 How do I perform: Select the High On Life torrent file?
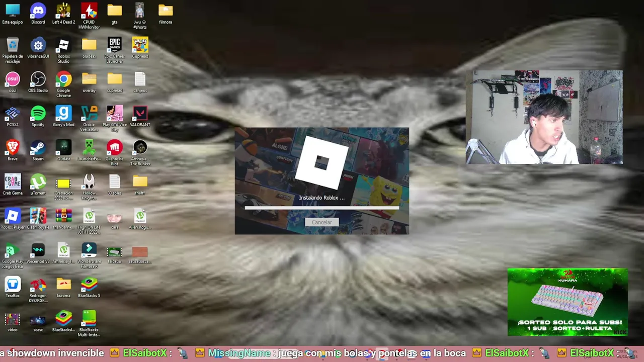coord(89,221)
